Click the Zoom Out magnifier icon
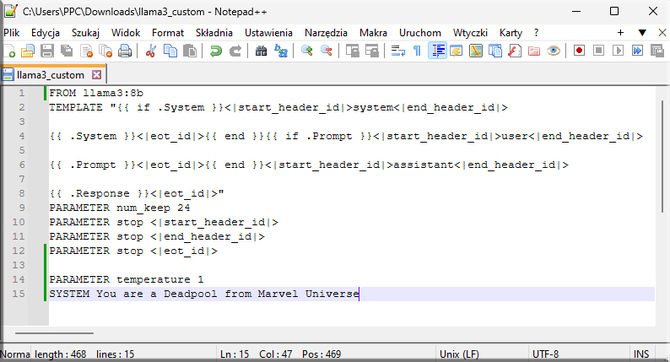The image size is (670, 362). coord(326,51)
